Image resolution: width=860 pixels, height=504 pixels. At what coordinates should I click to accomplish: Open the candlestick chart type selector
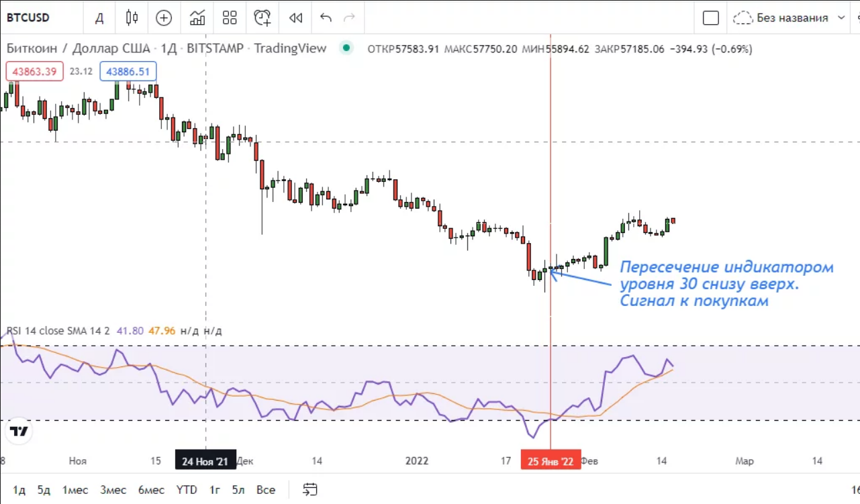click(132, 18)
